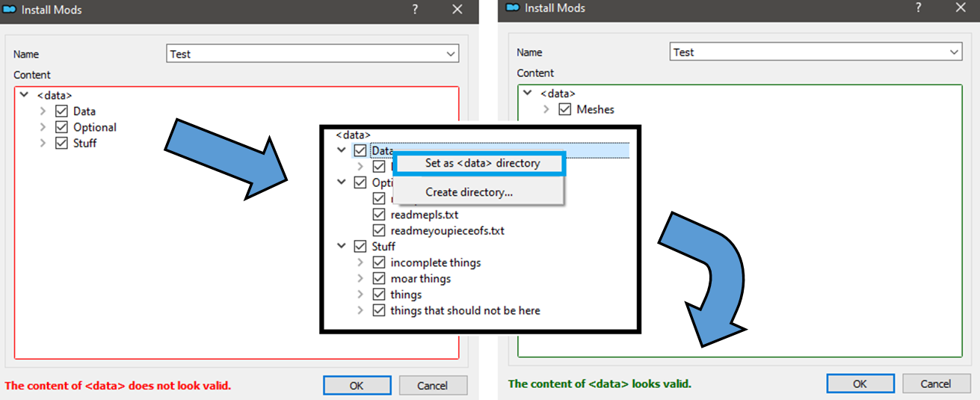This screenshot has width=980, height=400.
Task: Select the readmeyoupieceofs.txt file entry
Action: [447, 231]
